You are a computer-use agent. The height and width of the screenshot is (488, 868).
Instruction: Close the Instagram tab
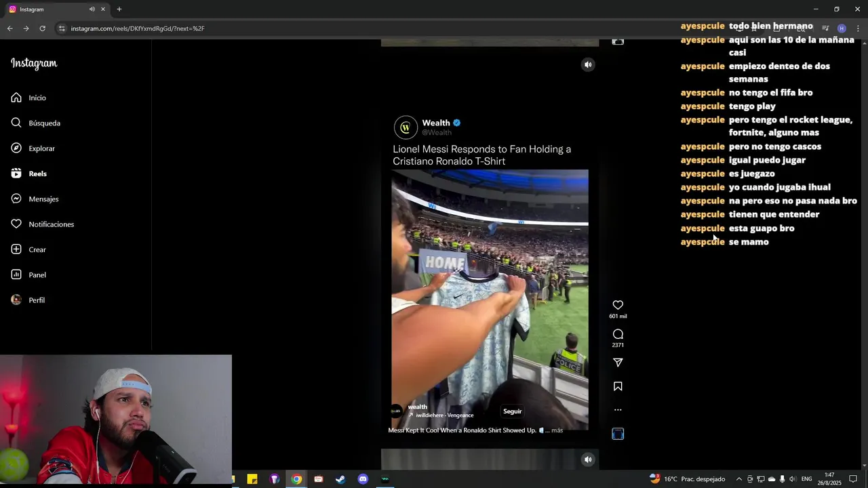coord(103,9)
